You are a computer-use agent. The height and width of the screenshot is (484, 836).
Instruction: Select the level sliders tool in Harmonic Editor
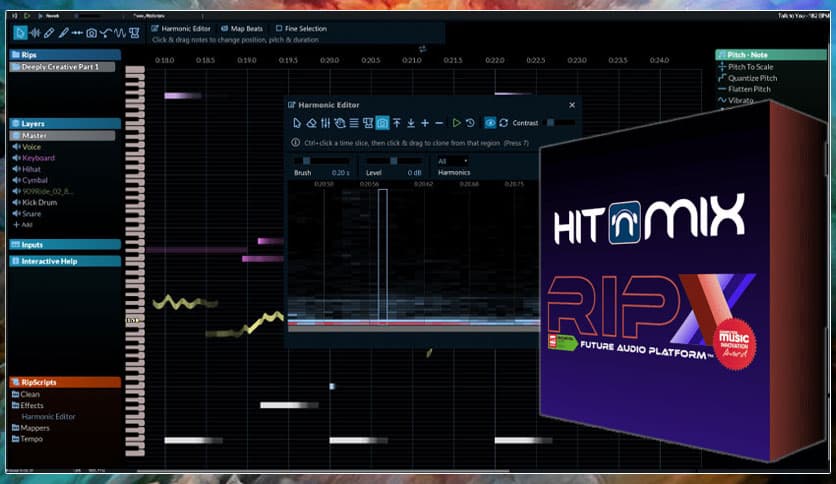click(325, 123)
